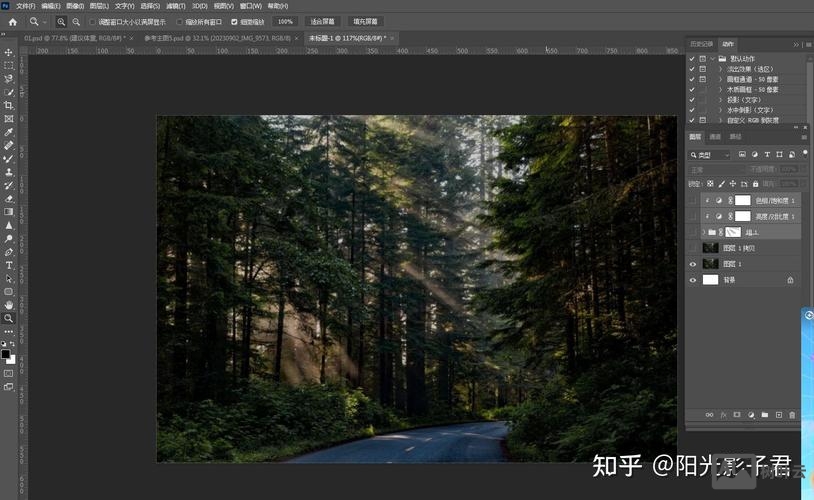This screenshot has height=500, width=814.
Task: Filter layers by pixel type icon
Action: point(742,155)
